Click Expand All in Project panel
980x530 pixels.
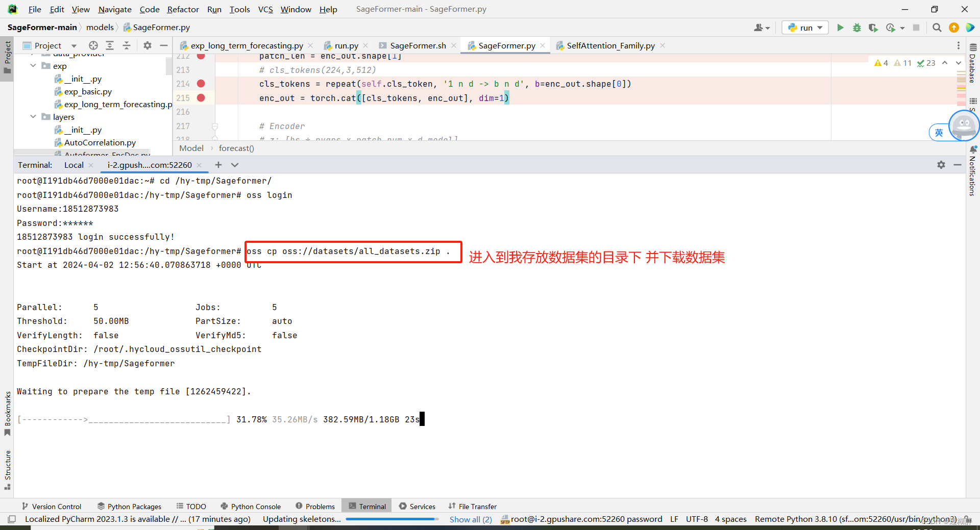[110, 45]
